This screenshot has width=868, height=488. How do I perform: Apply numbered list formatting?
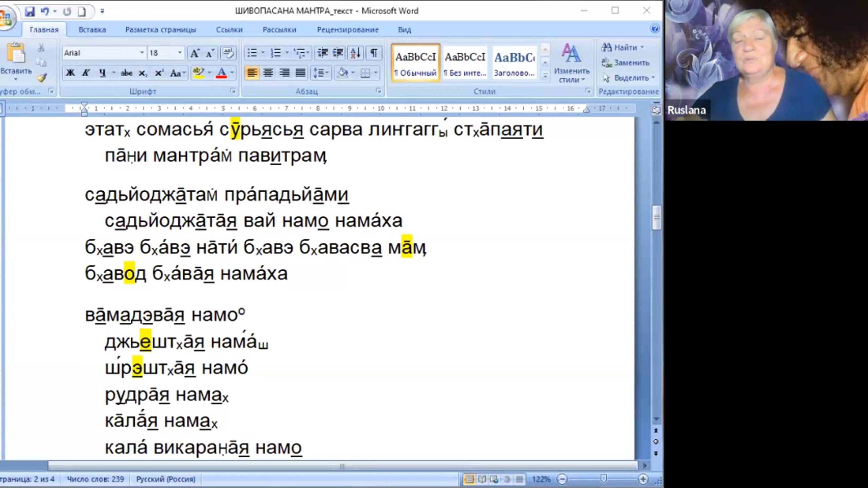point(276,53)
